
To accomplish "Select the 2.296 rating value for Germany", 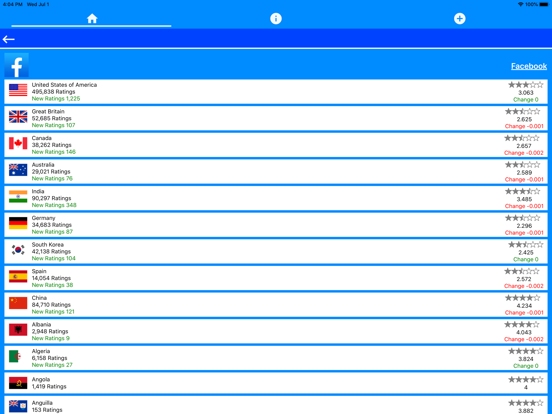I will 524,226.
